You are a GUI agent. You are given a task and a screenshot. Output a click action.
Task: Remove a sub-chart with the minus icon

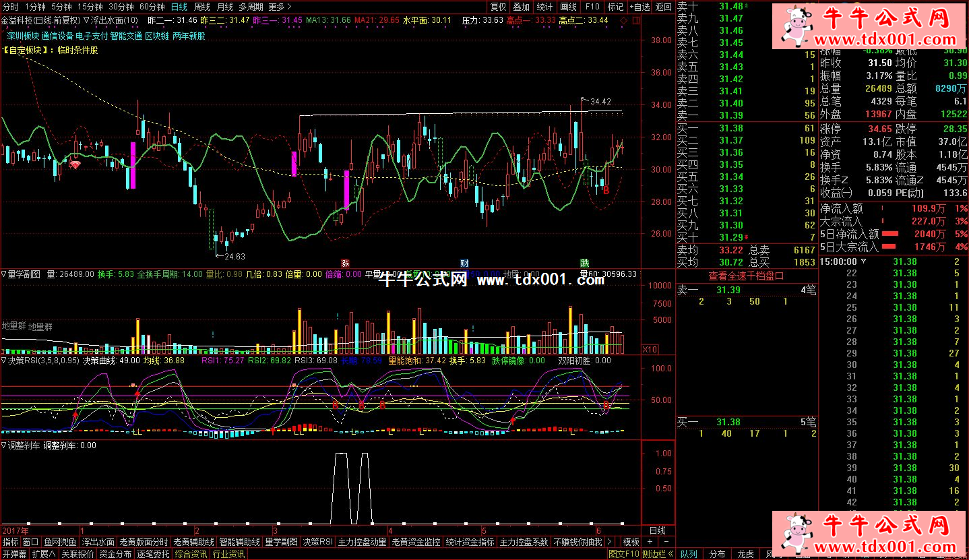tap(665, 542)
